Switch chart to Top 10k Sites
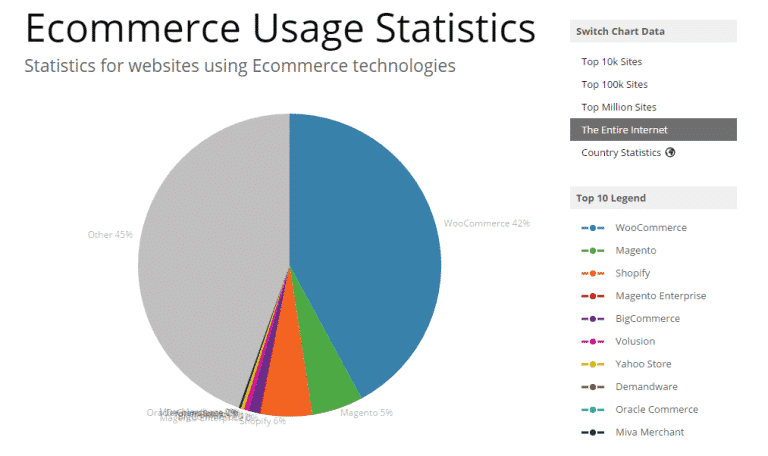Viewport: 768px width, 456px height. pos(611,62)
